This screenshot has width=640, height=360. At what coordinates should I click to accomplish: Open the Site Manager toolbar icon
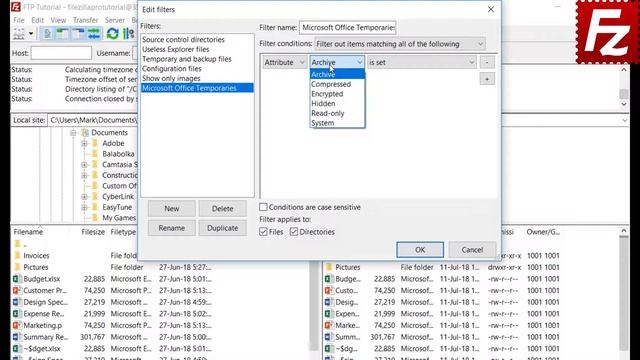click(19, 33)
